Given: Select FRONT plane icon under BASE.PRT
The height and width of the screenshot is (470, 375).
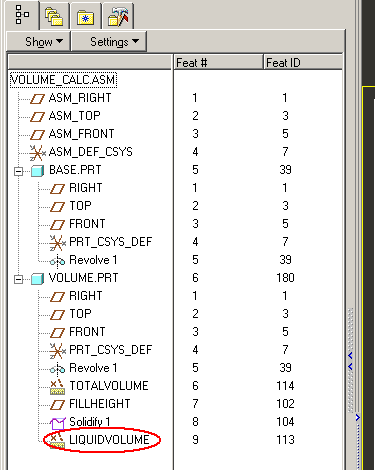Looking at the screenshot, I should 57,225.
